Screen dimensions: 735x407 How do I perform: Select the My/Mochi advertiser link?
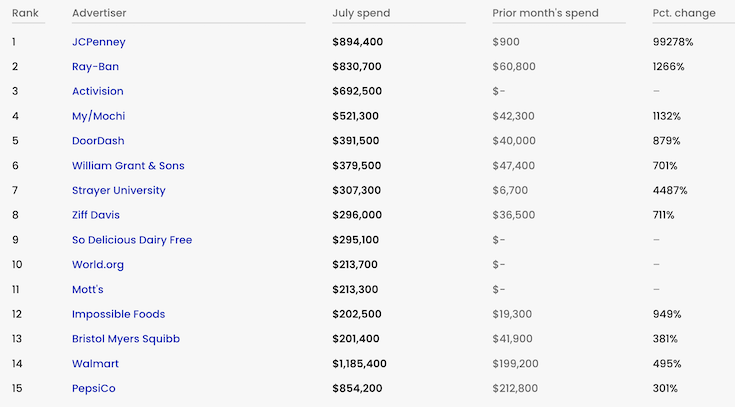click(x=98, y=116)
